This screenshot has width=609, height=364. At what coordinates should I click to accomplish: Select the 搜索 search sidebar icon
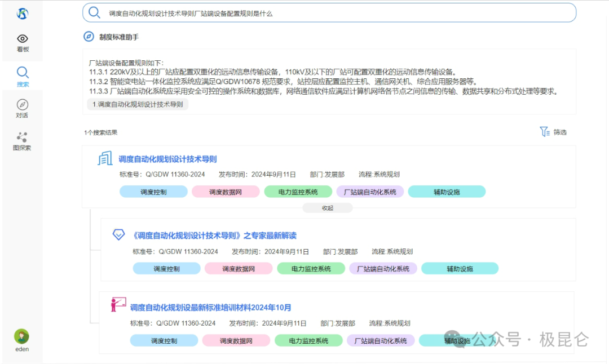(23, 73)
